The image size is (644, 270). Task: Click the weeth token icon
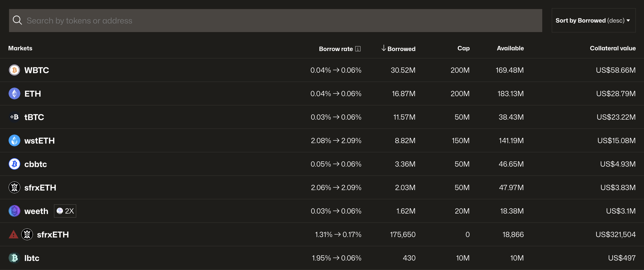(x=14, y=211)
